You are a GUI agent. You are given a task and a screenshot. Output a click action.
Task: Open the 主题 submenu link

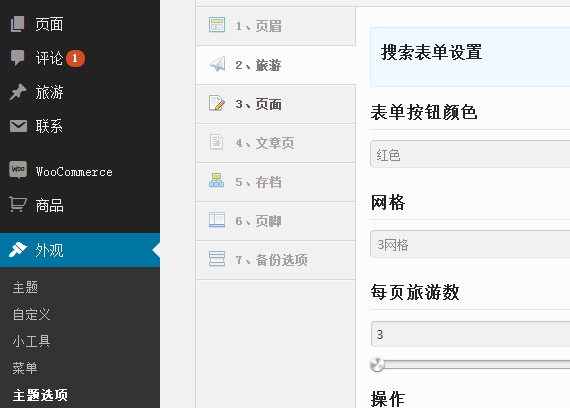25,287
